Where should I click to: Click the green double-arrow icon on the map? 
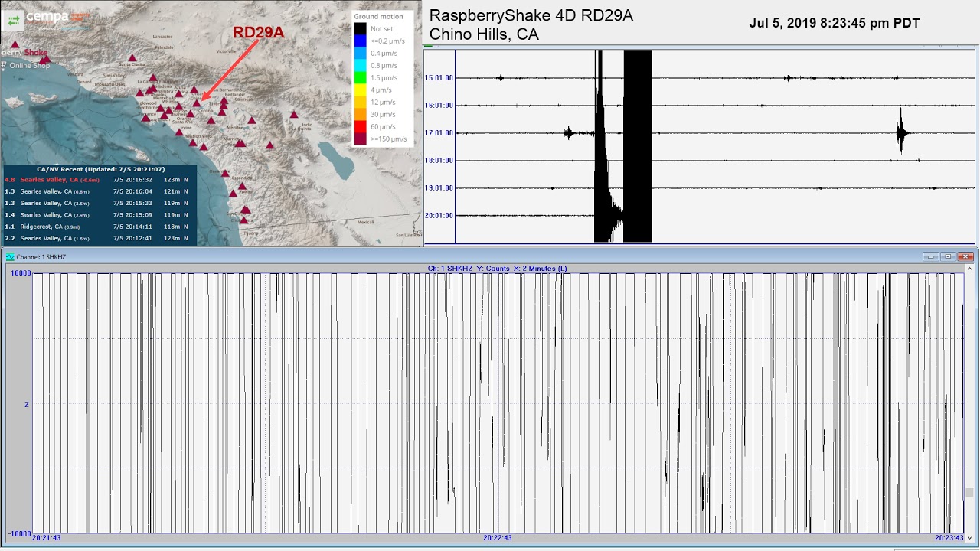(13, 21)
